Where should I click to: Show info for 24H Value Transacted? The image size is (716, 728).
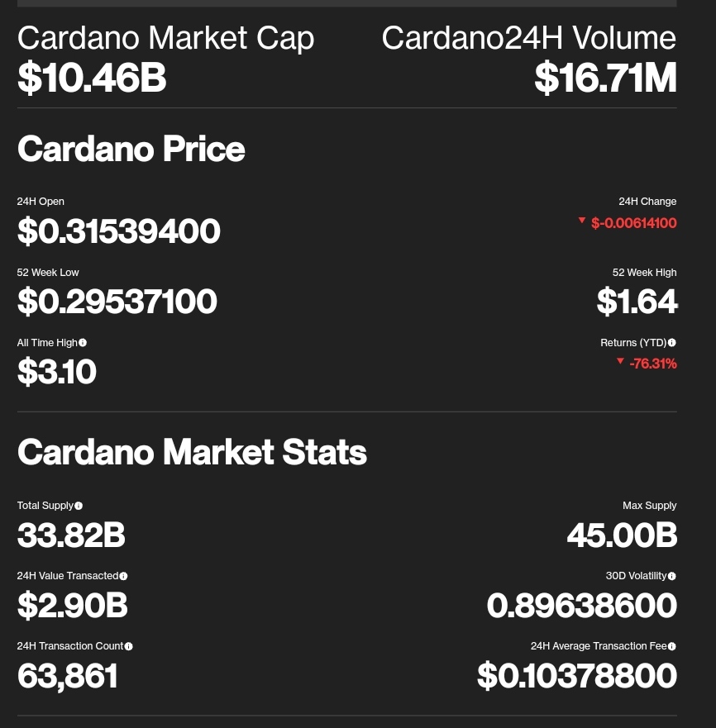click(123, 576)
